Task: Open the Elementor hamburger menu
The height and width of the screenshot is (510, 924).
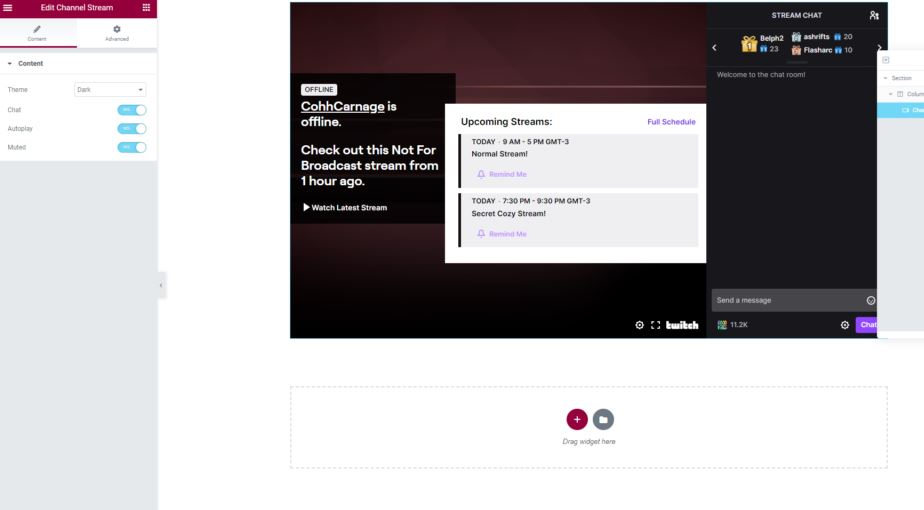Action: pos(8,8)
